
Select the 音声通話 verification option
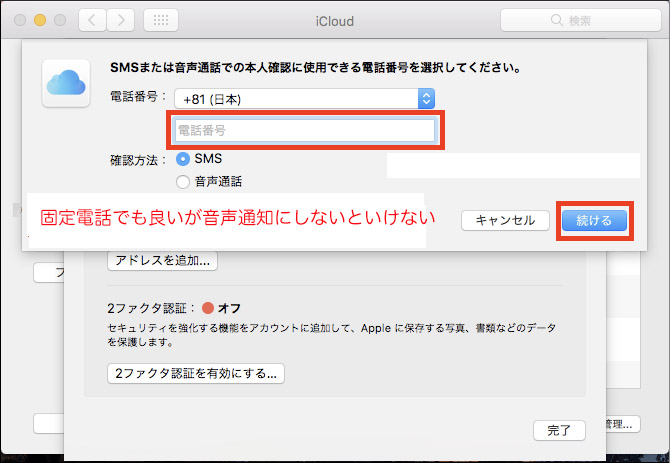(183, 181)
